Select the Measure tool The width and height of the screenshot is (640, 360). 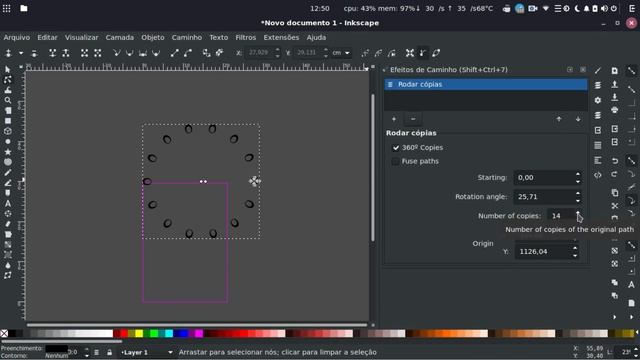point(8,111)
